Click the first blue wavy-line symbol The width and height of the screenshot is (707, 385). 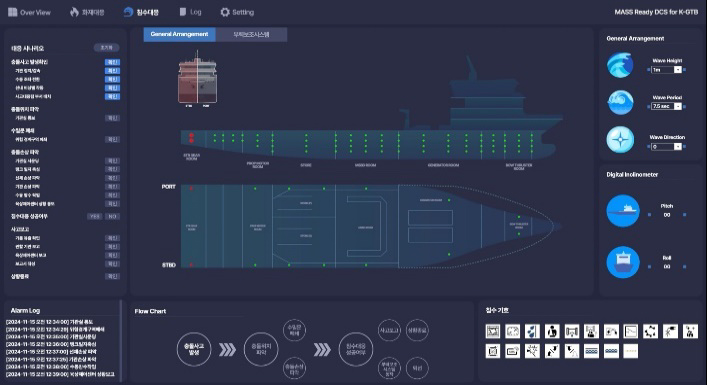[591, 351]
